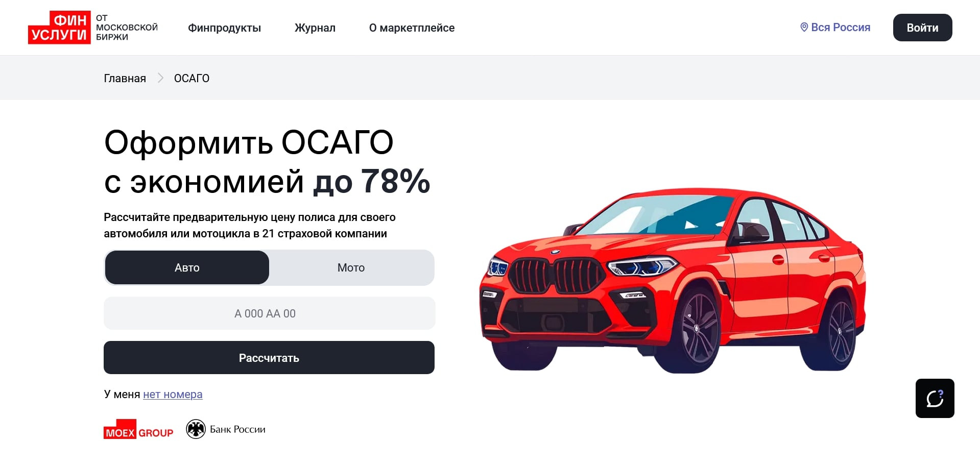Click the red BMW car illustration
980x466 pixels.
[672, 280]
